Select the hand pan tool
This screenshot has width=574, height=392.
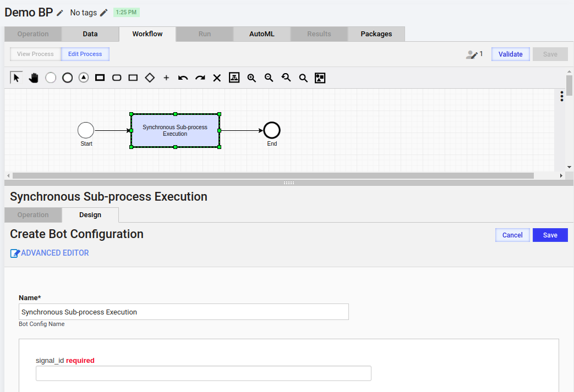[x=34, y=78]
